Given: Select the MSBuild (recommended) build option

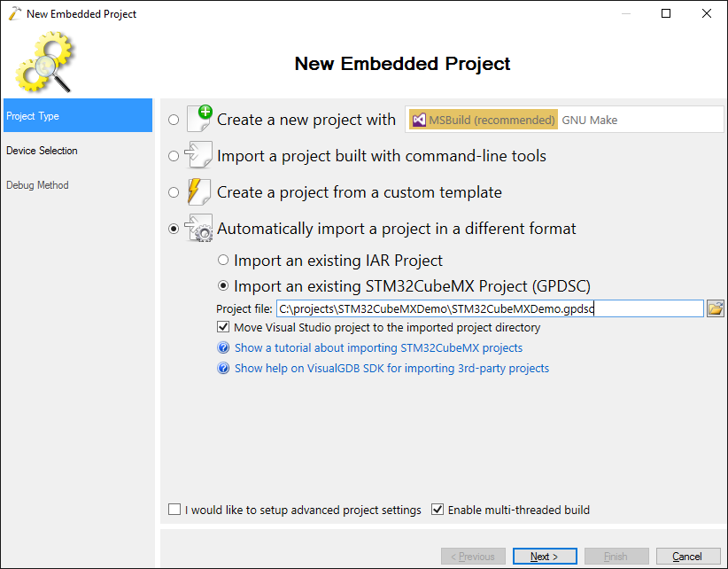Looking at the screenshot, I should tap(483, 120).
